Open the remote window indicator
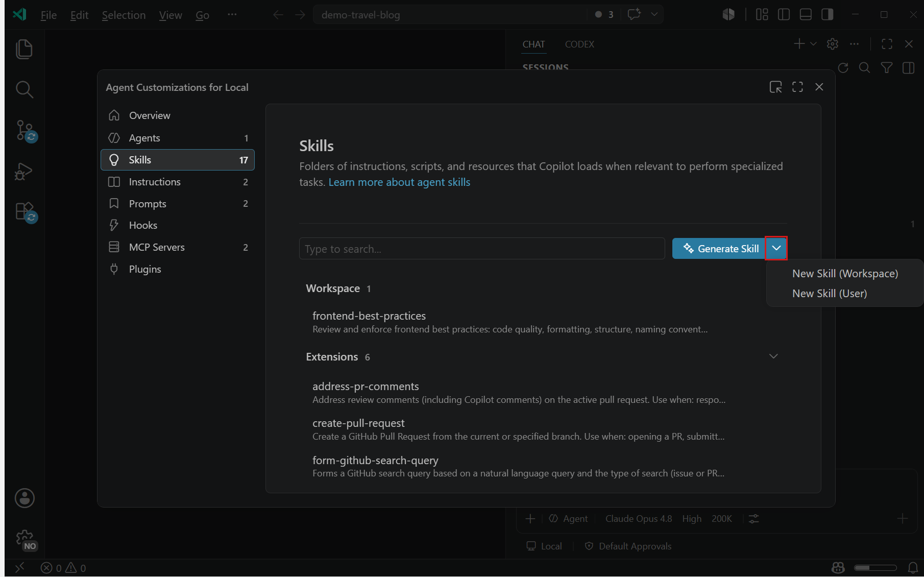924x577 pixels. [20, 568]
